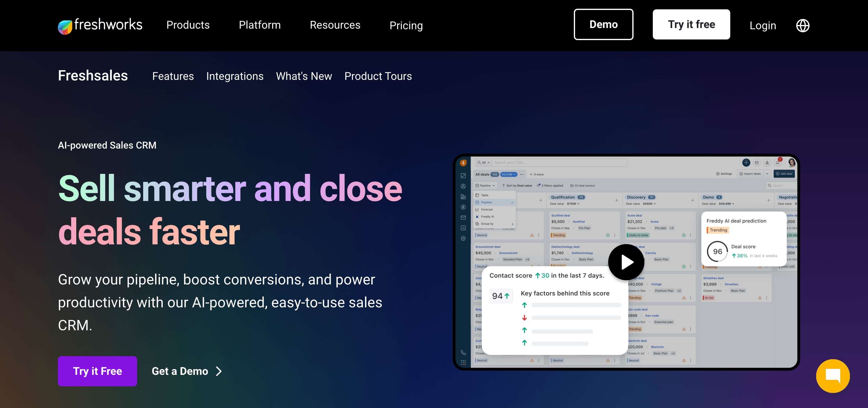
Task: Play the product demo video
Action: point(626,262)
